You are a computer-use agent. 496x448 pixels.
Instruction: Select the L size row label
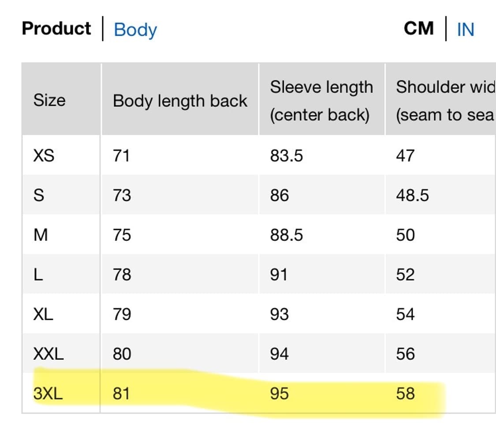coord(38,274)
